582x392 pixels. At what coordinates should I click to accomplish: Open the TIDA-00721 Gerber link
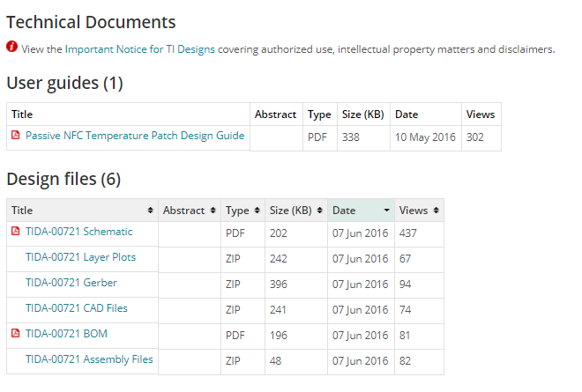71,283
